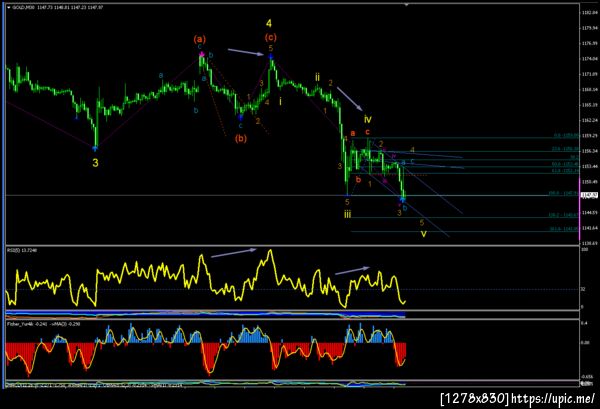Click the current price tag 1147.97

click(x=589, y=196)
